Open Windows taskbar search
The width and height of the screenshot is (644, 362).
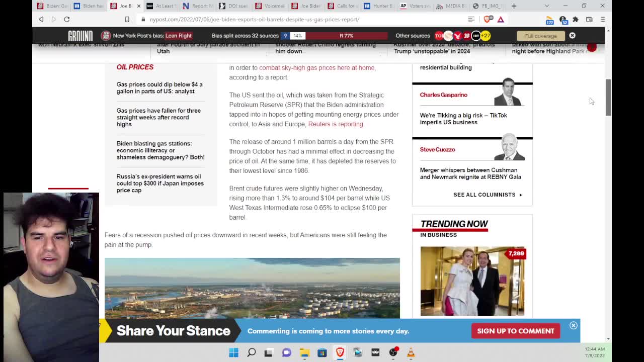(x=252, y=352)
